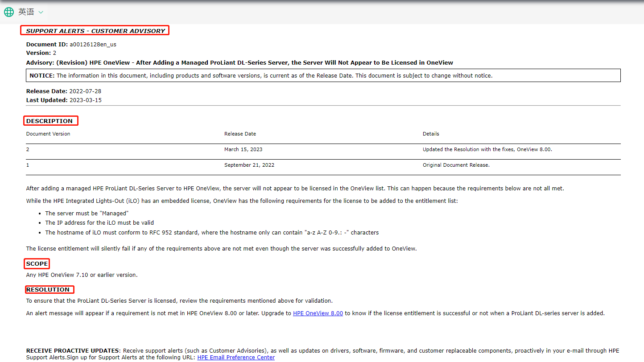Image resolution: width=644 pixels, height=362 pixels.
Task: Click the 'license entitlement will silently fail' sentence
Action: click(x=221, y=249)
